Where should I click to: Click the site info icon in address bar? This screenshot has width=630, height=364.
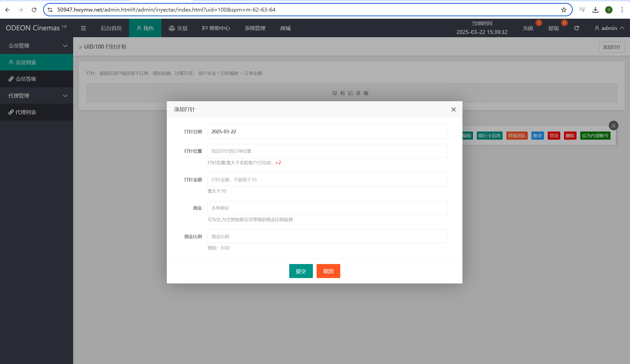click(50, 10)
